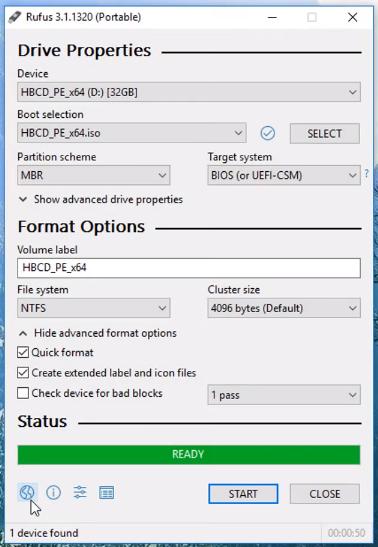The image size is (378, 547).
Task: Open the application settings sliders icon
Action: coord(80,492)
